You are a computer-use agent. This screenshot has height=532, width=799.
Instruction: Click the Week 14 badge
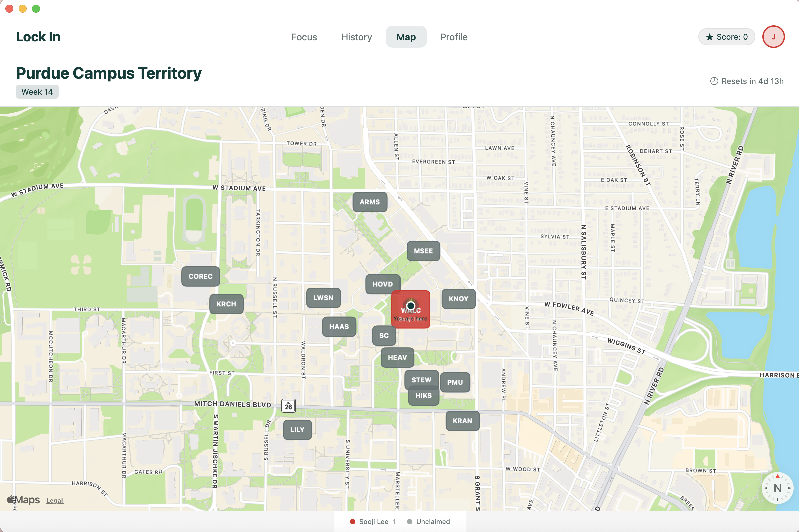click(37, 92)
